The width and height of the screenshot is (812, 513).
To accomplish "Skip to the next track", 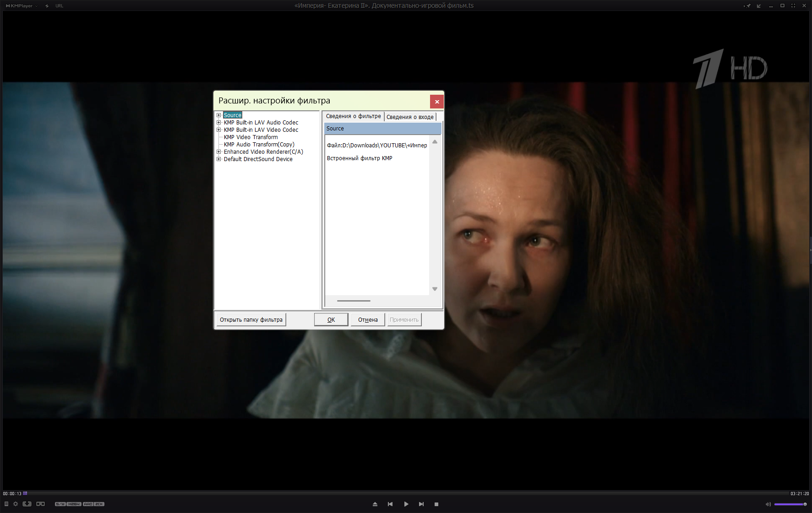I will coord(421,504).
